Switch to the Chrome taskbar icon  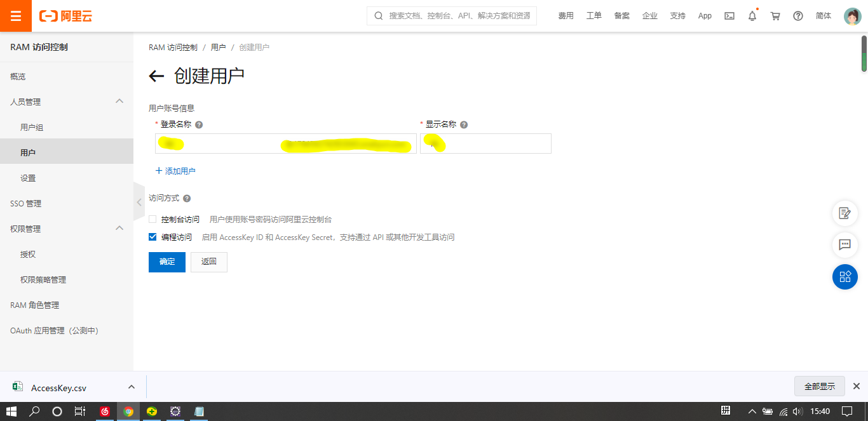[x=128, y=411]
